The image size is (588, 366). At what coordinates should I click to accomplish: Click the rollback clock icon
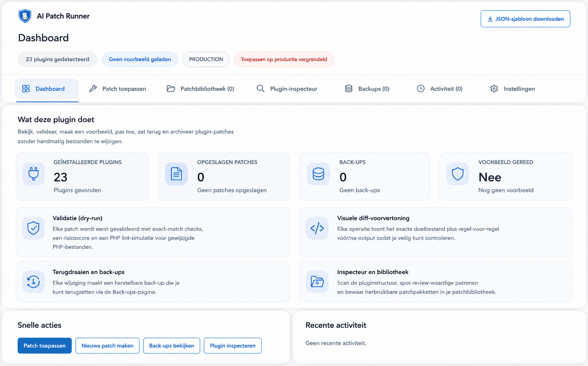[33, 282]
